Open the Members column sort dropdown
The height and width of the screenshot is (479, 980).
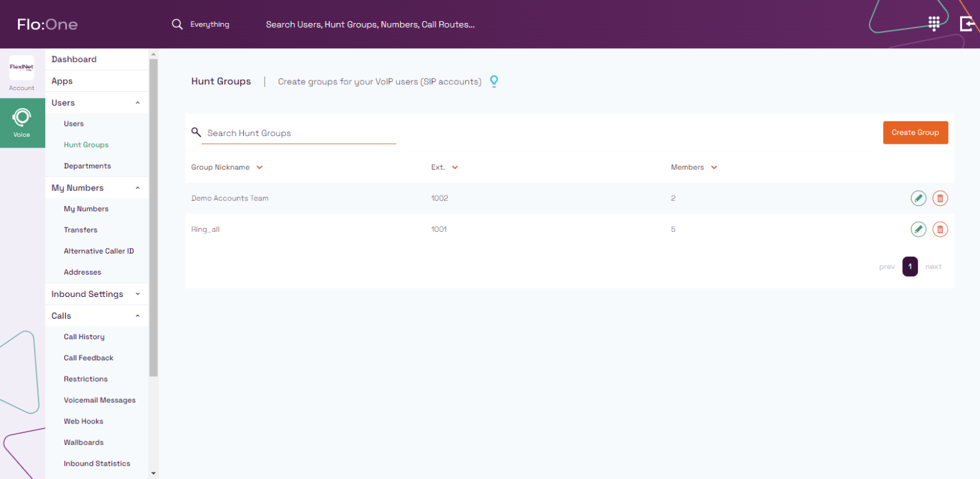point(713,167)
